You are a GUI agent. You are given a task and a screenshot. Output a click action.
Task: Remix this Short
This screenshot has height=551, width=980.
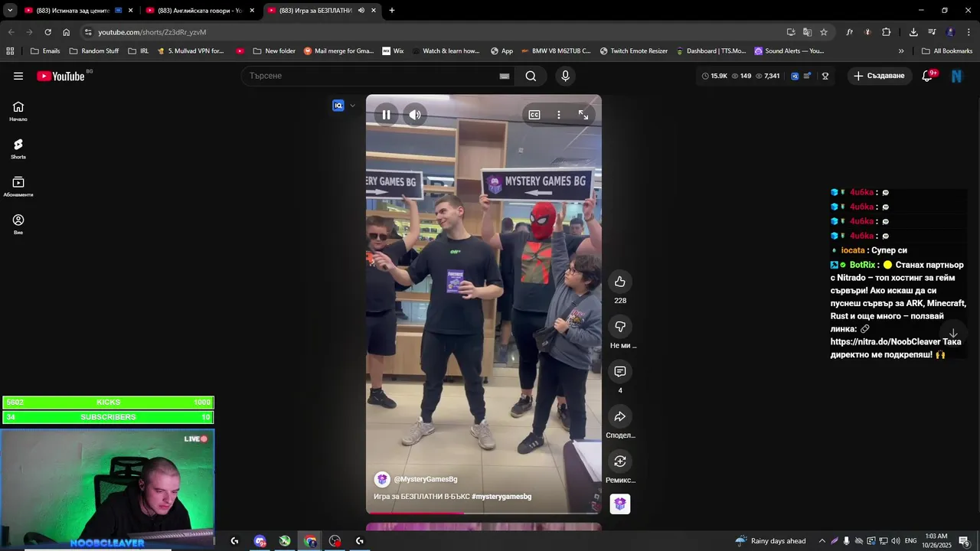coord(620,461)
